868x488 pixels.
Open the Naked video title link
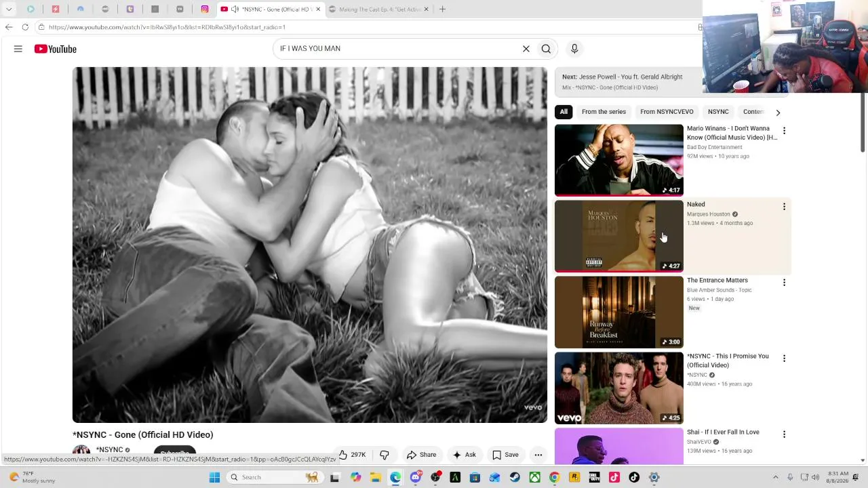[x=696, y=204]
